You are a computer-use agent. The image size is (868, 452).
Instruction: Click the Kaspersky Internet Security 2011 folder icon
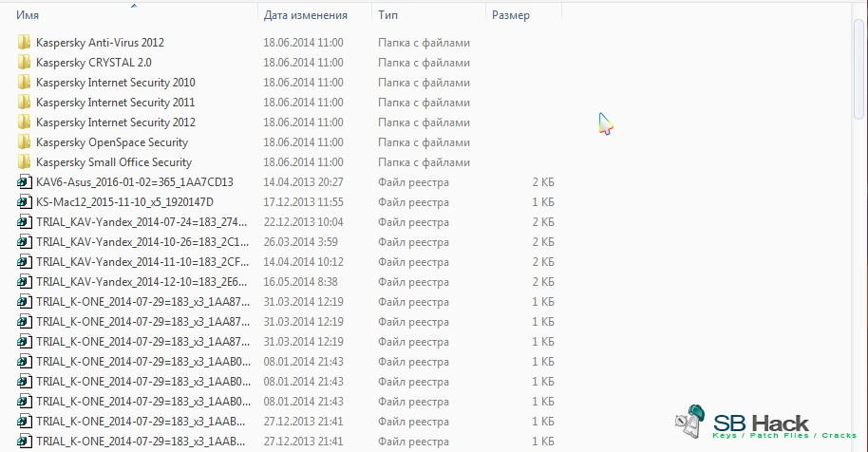coord(24,103)
